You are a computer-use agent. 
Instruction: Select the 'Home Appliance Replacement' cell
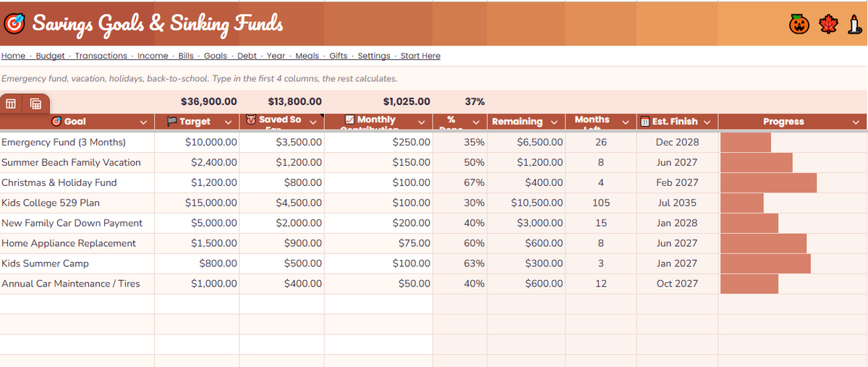[x=77, y=243]
